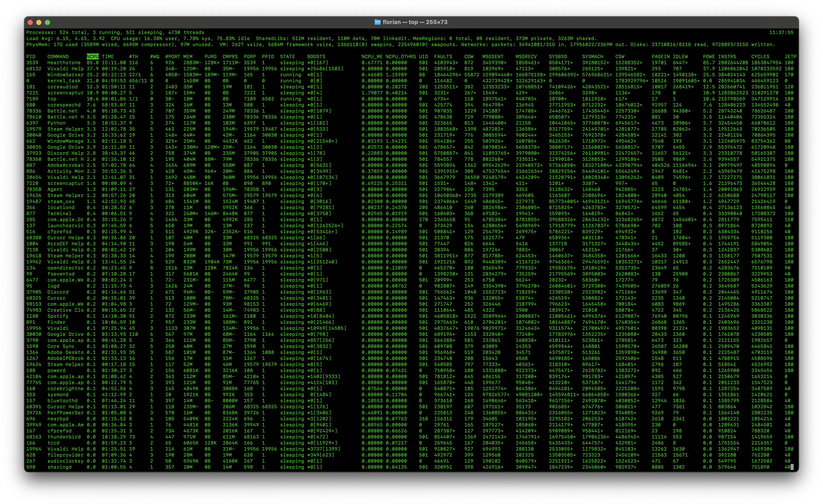823x504 pixels.
Task: Click the WindowServer process entry
Action: [65, 75]
